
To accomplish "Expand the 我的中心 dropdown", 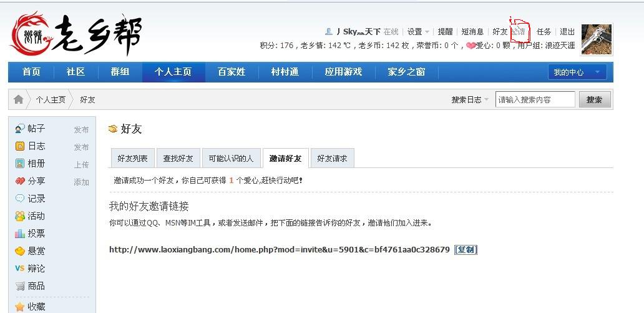I will pos(577,72).
